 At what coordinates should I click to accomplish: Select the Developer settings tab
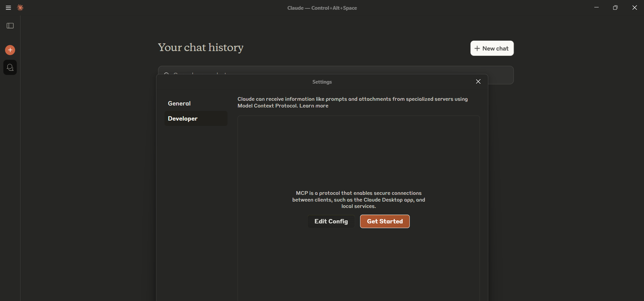(x=196, y=119)
